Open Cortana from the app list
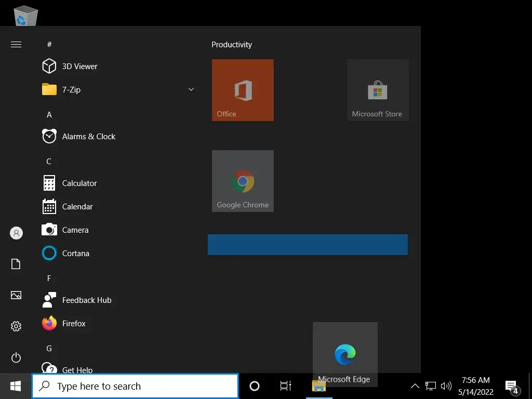 (117, 254)
